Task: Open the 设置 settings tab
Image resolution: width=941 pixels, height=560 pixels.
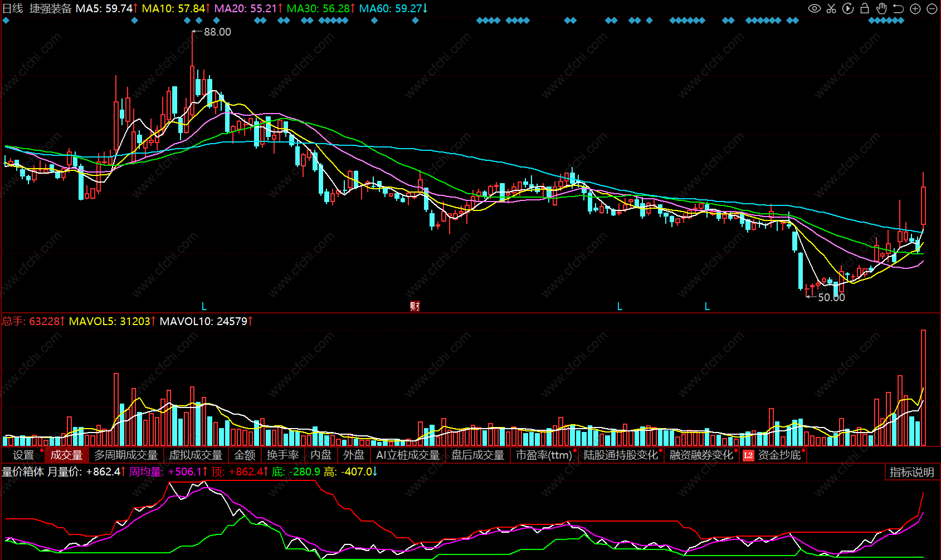Action: [23, 455]
